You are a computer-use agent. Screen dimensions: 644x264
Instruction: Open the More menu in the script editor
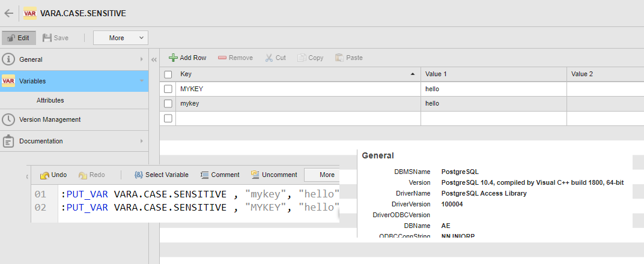(x=322, y=175)
